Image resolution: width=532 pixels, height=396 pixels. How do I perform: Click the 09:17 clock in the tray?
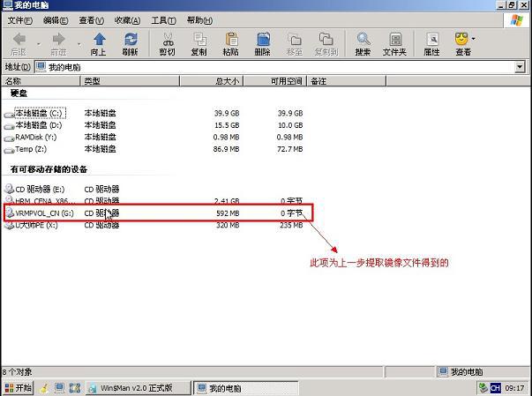pos(514,388)
